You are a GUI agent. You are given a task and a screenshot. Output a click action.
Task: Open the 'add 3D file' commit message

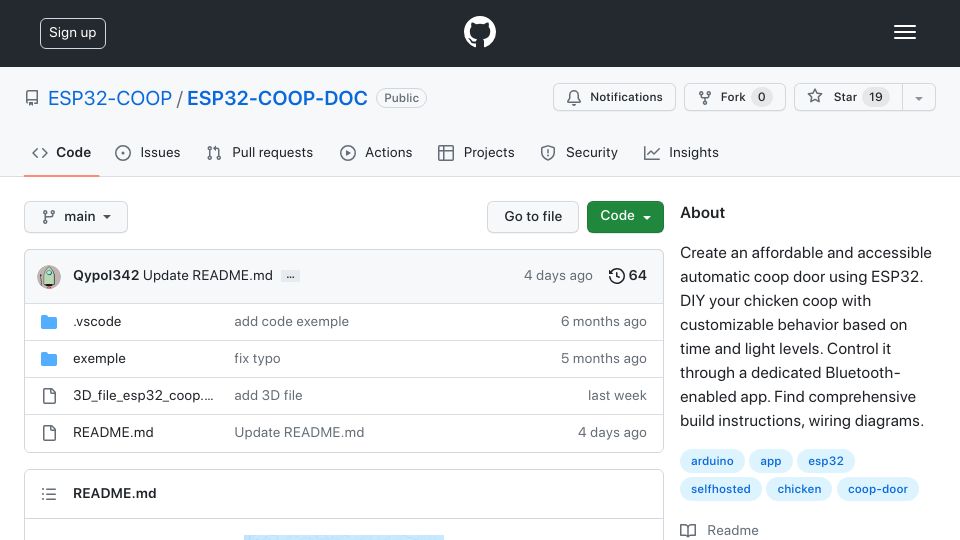coord(268,396)
